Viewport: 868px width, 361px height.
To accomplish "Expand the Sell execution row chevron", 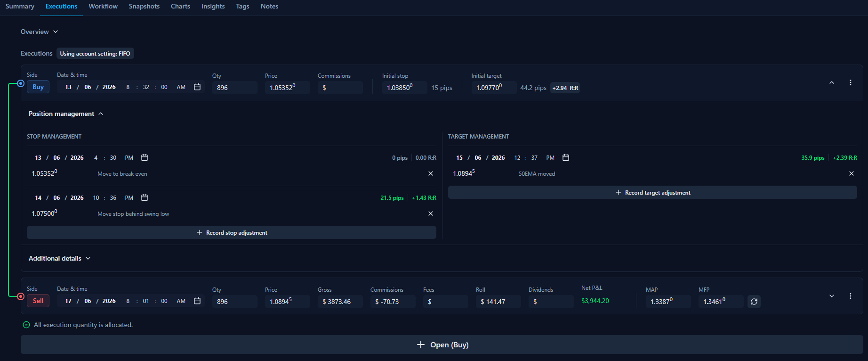I will point(832,296).
